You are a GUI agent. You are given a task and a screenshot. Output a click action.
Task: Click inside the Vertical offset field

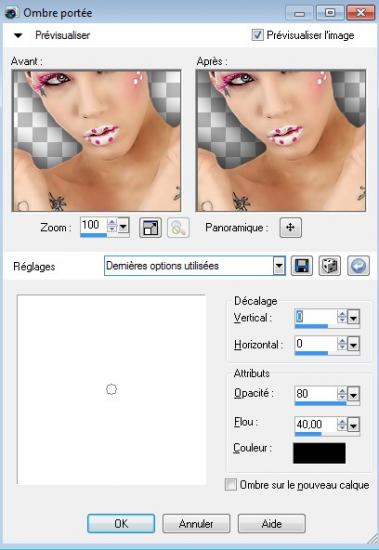pos(315,317)
